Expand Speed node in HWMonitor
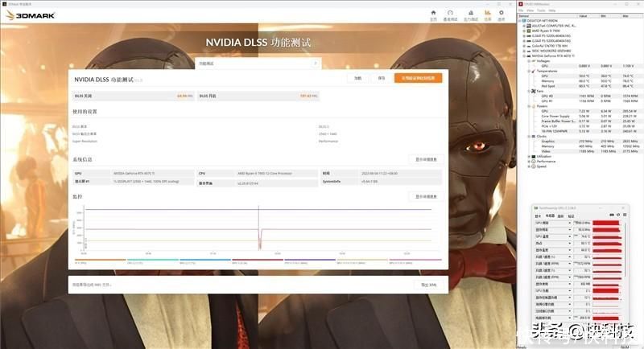The image size is (644, 349). pyautogui.click(x=529, y=166)
